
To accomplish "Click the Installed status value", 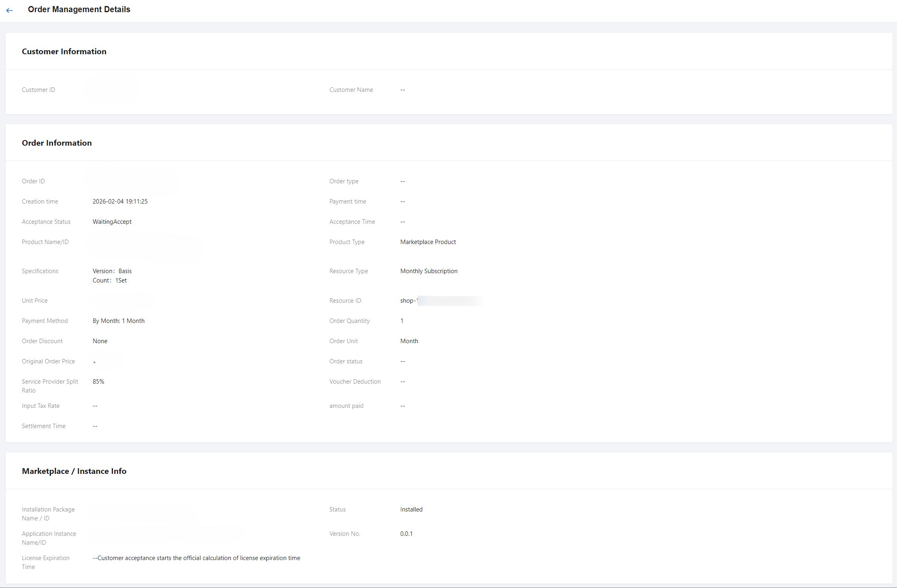I will point(411,509).
